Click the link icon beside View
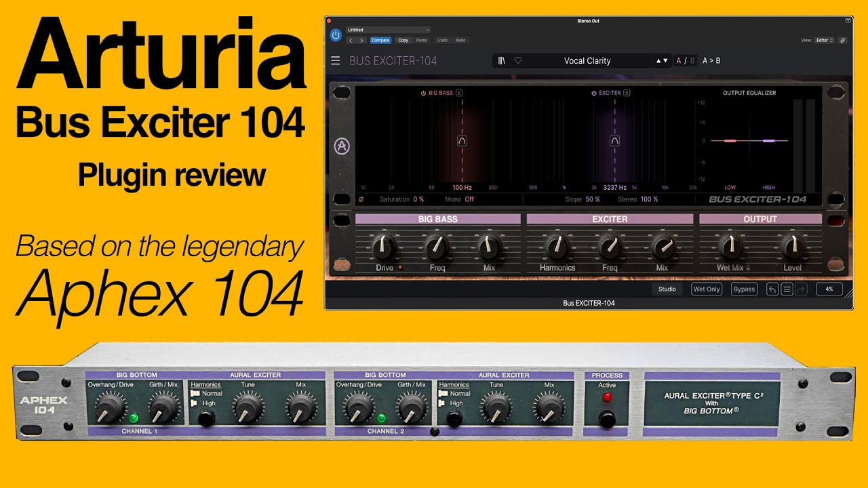868x488 pixels. (842, 40)
